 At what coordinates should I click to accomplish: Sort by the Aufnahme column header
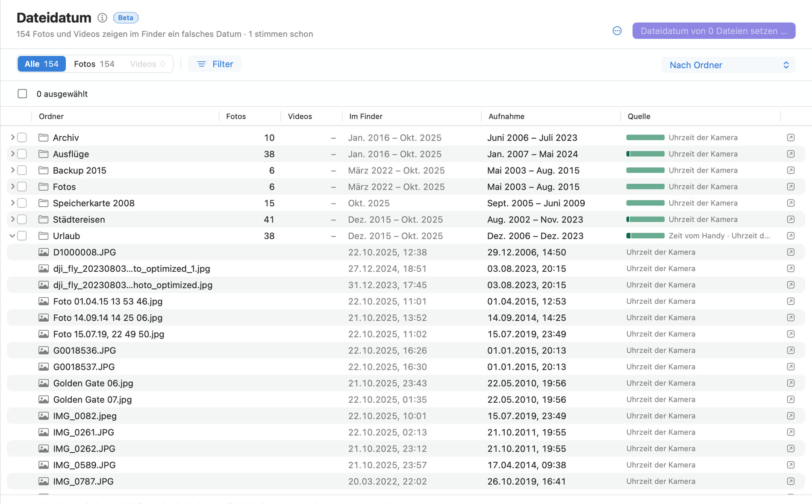point(506,116)
